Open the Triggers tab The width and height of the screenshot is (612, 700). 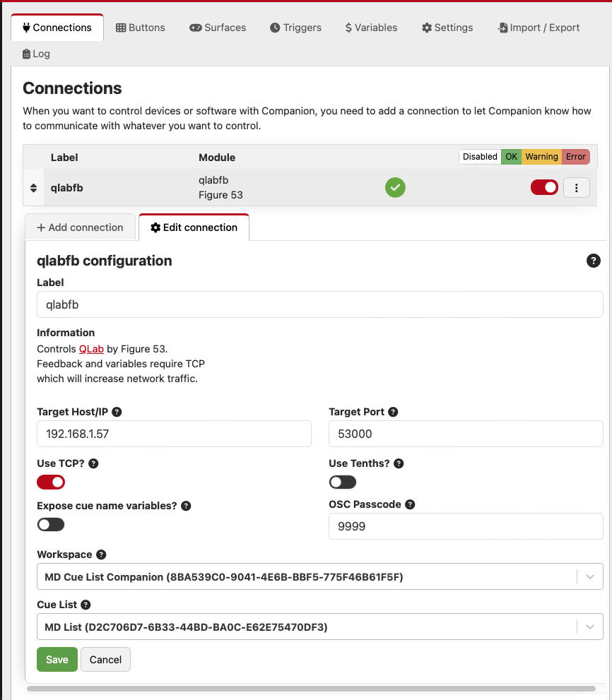pyautogui.click(x=295, y=28)
